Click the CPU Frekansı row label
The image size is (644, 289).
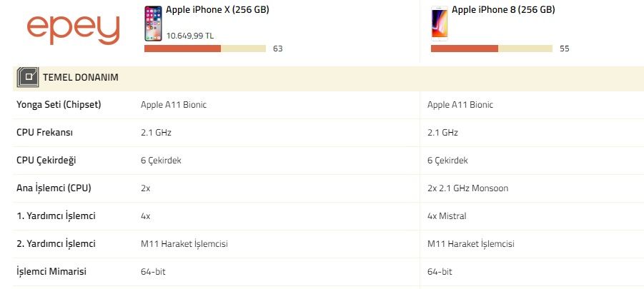45,133
